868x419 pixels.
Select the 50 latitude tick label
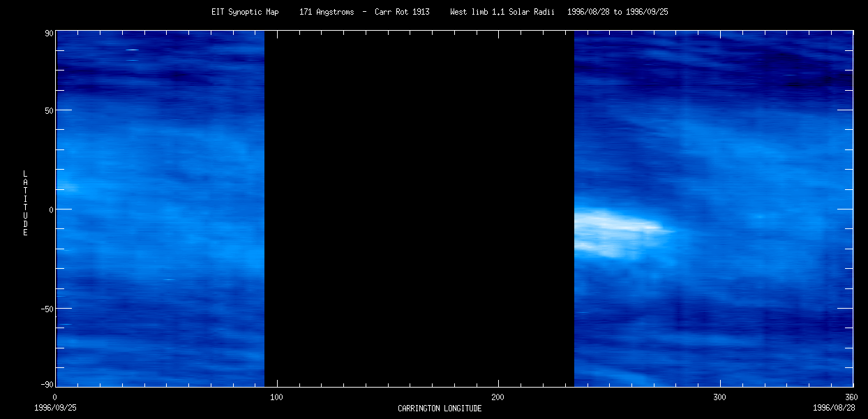[50, 110]
